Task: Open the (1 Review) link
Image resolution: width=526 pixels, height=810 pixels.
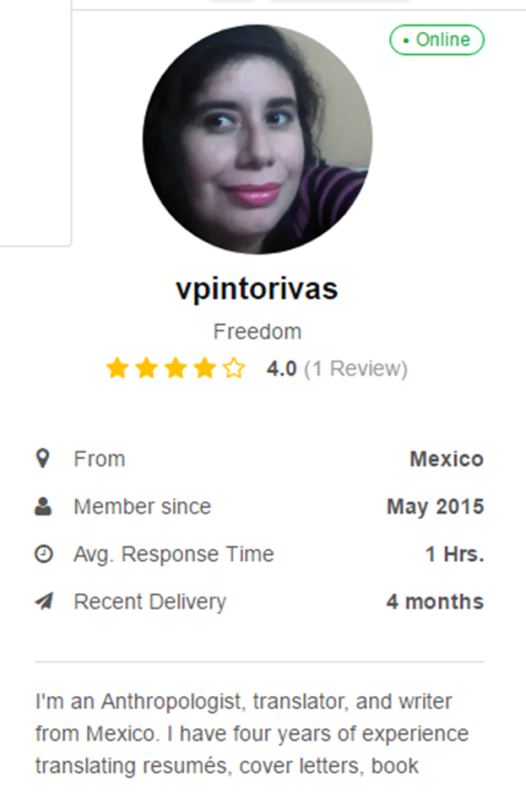Action: pos(356,369)
